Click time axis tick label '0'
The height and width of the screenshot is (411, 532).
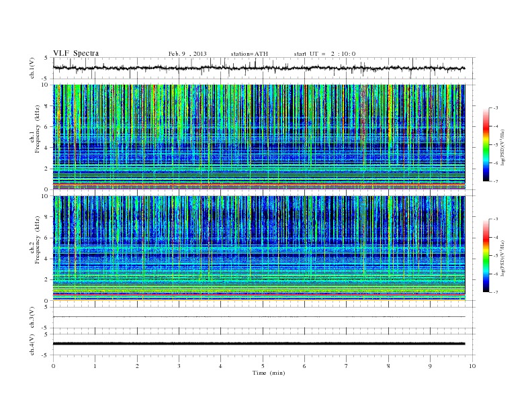pyautogui.click(x=53, y=366)
